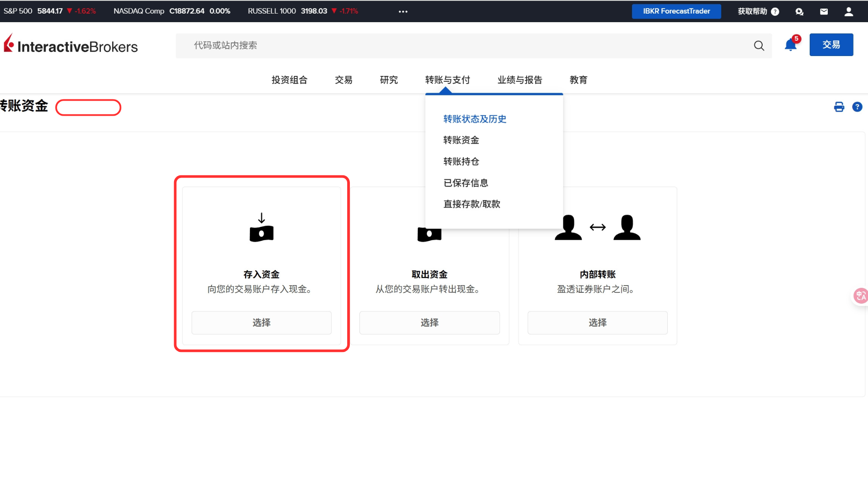This screenshot has height=488, width=868.
Task: Click the IBKR ForecastTrader button
Action: (x=676, y=11)
